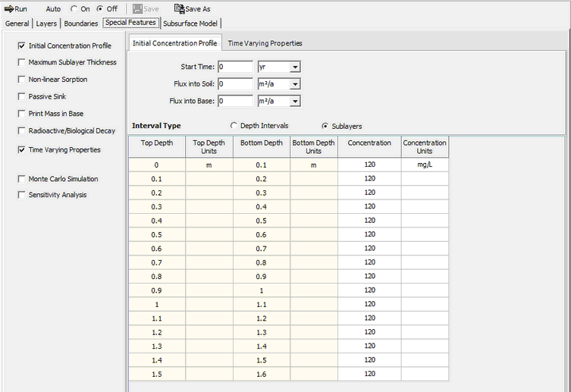Expand the Flux into Soil units dropdown

click(x=296, y=84)
